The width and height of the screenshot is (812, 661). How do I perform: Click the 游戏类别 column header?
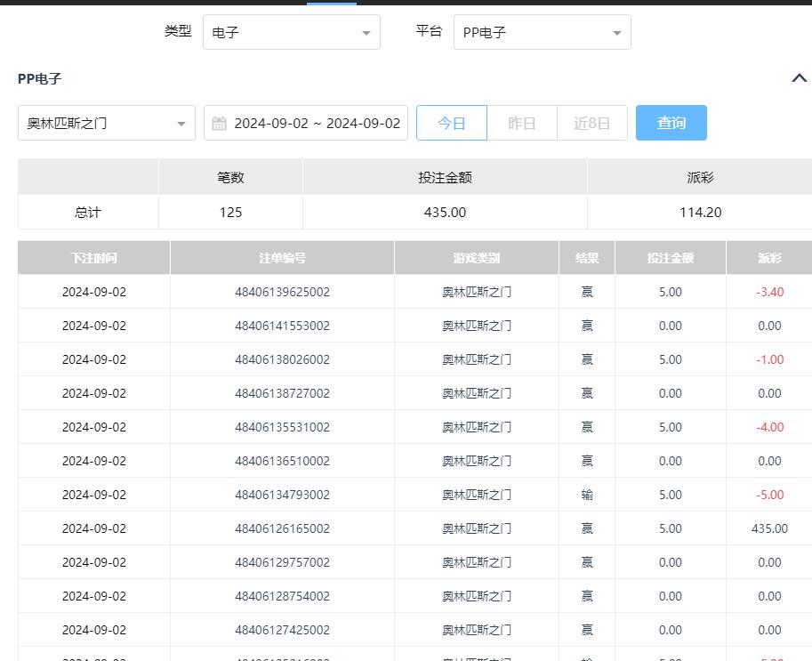pos(476,258)
